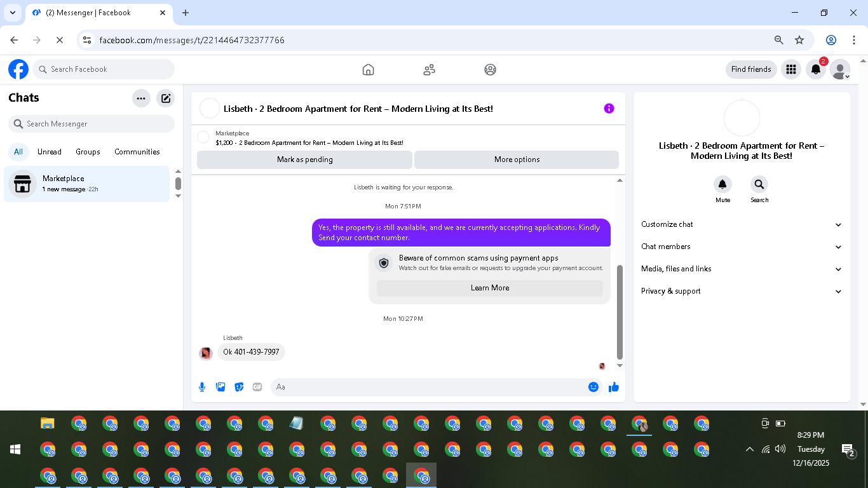The width and height of the screenshot is (868, 488).
Task: Click the message input box
Action: tap(437, 387)
